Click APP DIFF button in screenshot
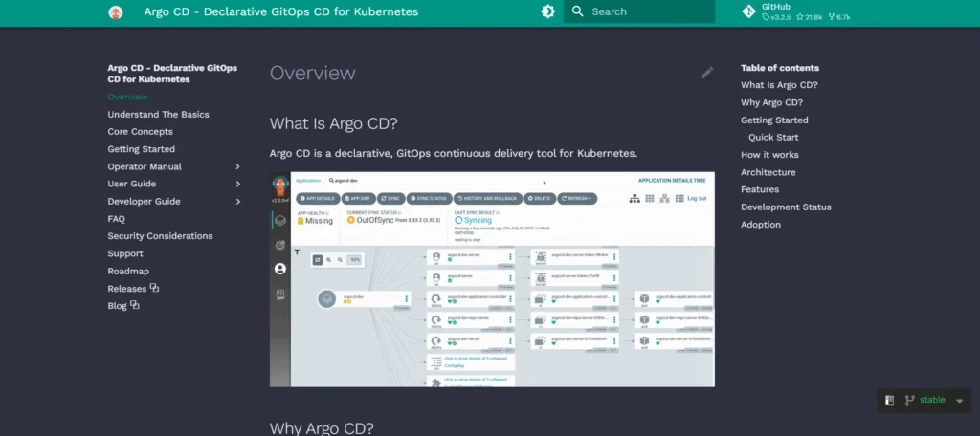 click(359, 198)
